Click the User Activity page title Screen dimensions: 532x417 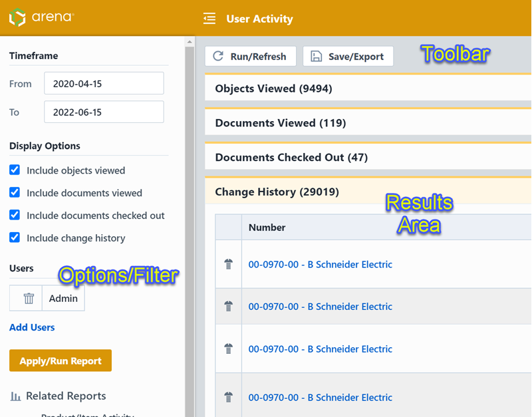click(259, 19)
